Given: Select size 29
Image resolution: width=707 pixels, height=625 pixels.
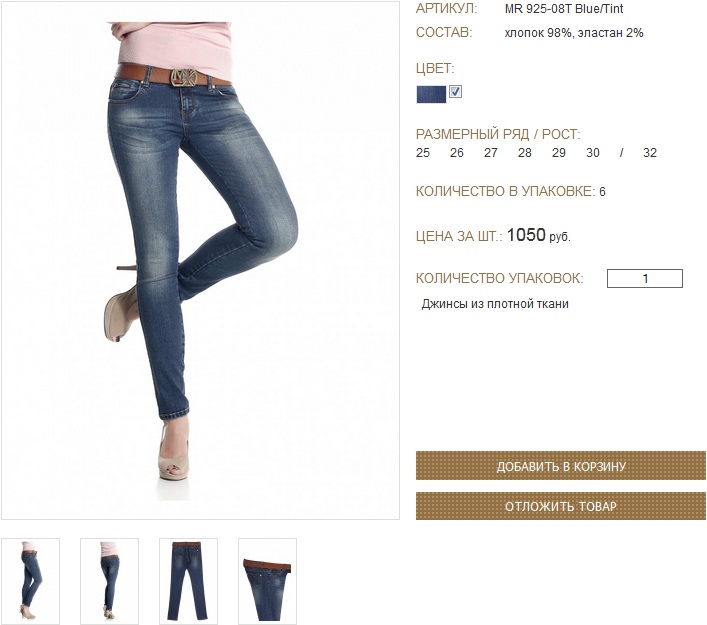Looking at the screenshot, I should pyautogui.click(x=559, y=152).
